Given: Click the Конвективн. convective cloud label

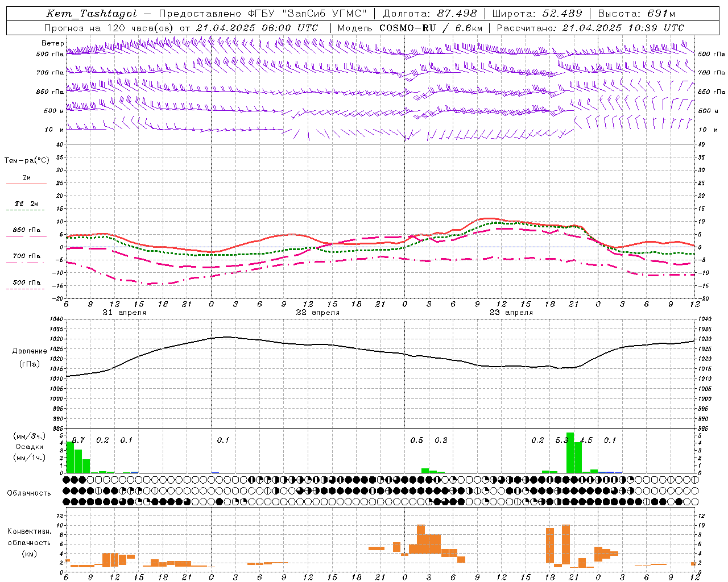Looking at the screenshot, I should pyautogui.click(x=29, y=531).
